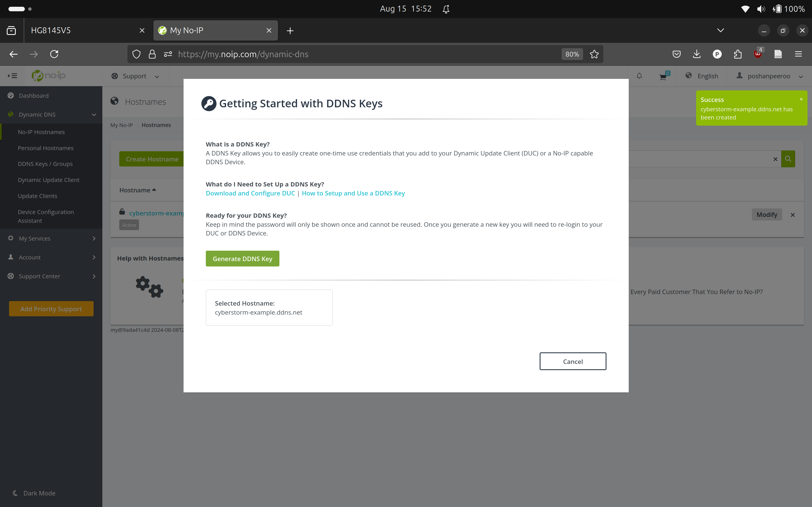Open the Dashboard from the sidebar
Image resolution: width=812 pixels, height=507 pixels.
(x=34, y=95)
